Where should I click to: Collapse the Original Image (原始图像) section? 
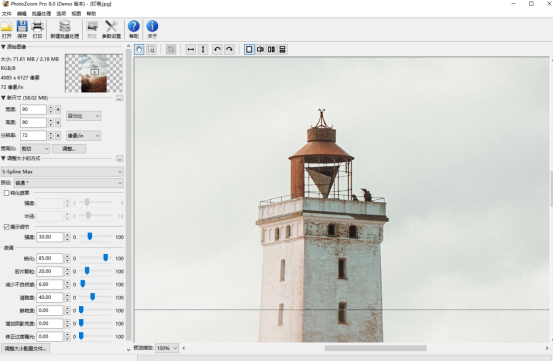tap(3, 47)
